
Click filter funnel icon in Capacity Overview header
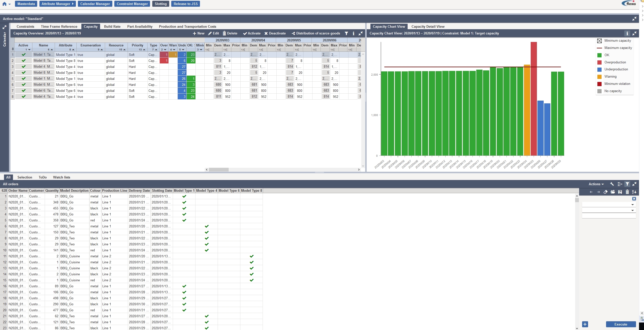[x=346, y=33]
